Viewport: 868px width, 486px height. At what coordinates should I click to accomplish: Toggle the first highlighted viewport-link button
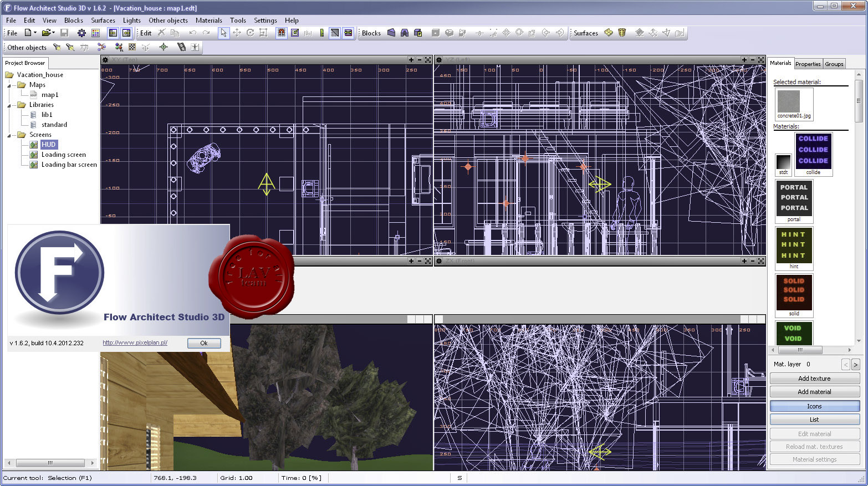click(113, 33)
